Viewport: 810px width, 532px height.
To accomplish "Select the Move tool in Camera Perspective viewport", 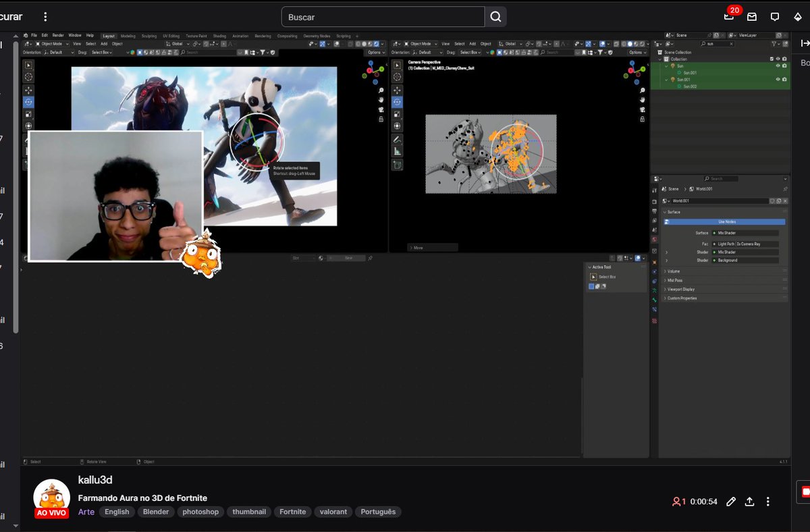I will coord(397,90).
